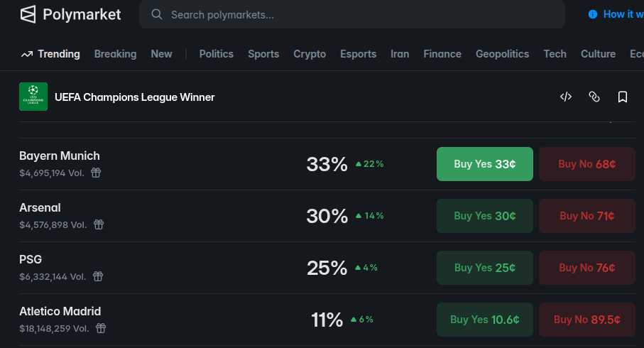Image resolution: width=644 pixels, height=348 pixels.
Task: Buy Yes 25¢ for PSG
Action: [484, 268]
